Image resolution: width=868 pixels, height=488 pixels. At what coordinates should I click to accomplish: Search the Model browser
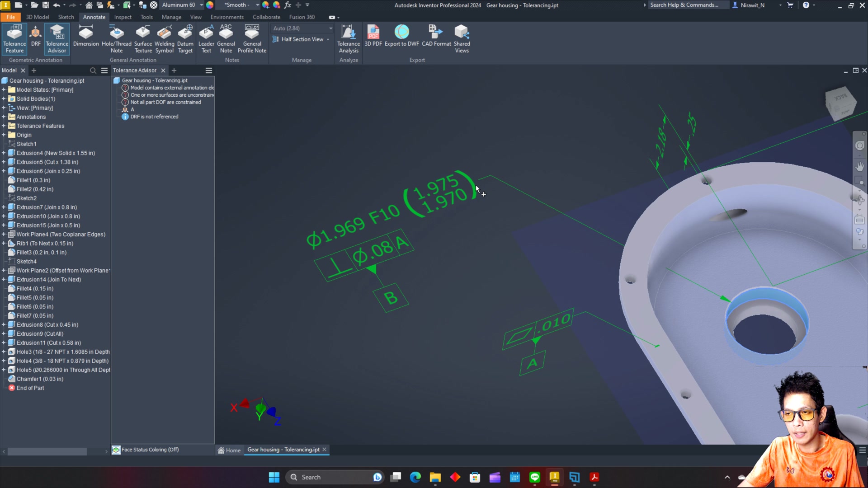93,70
